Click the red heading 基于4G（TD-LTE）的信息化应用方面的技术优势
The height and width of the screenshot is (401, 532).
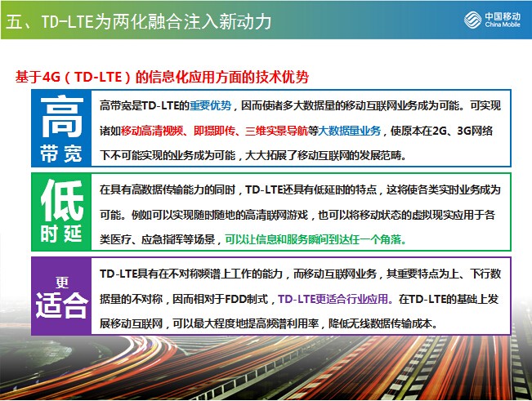coord(162,77)
